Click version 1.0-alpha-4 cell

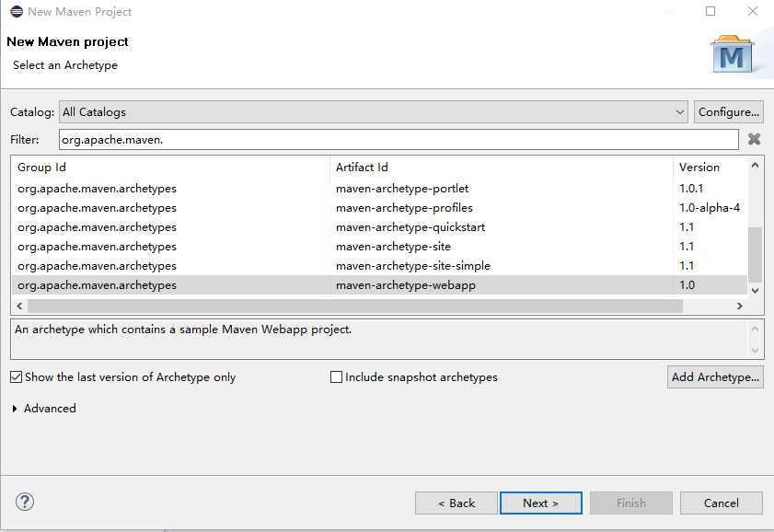click(710, 208)
